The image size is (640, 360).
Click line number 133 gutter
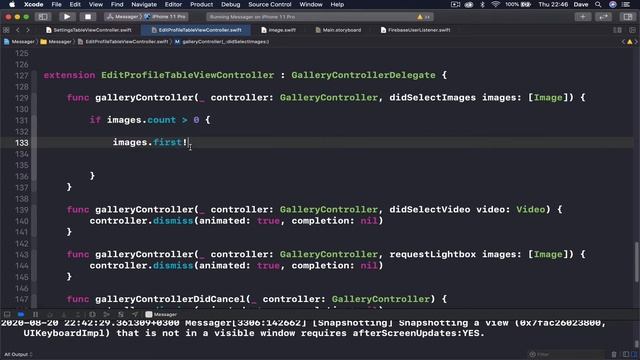(x=22, y=143)
